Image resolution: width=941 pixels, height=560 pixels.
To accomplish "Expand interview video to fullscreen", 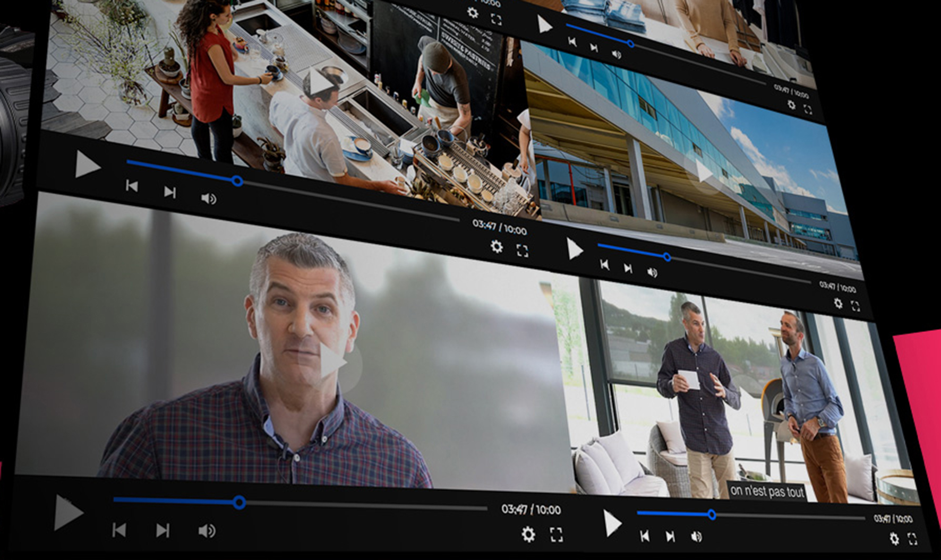I will (556, 535).
